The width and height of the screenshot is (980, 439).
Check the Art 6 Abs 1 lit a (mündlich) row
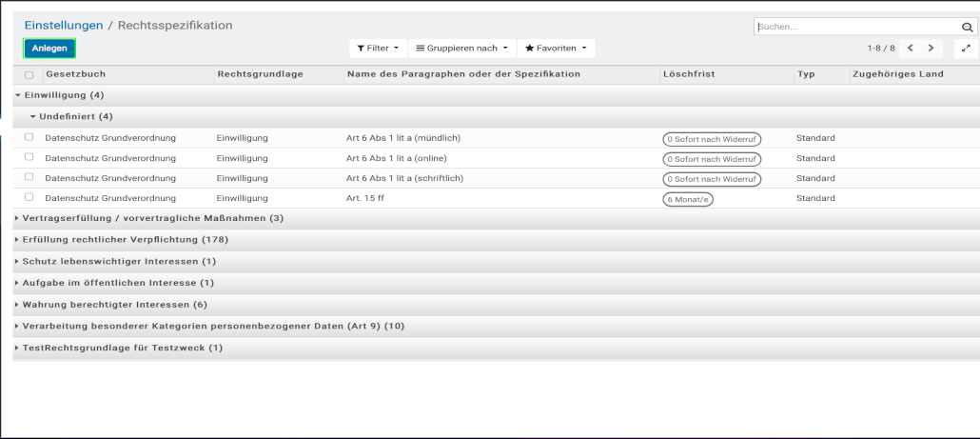(29, 138)
